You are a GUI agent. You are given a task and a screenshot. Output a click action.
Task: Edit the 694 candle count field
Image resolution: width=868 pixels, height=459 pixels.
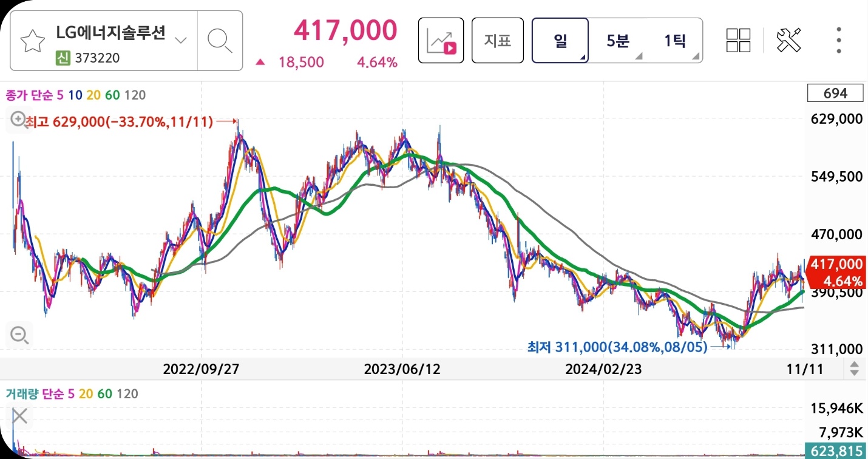[835, 93]
